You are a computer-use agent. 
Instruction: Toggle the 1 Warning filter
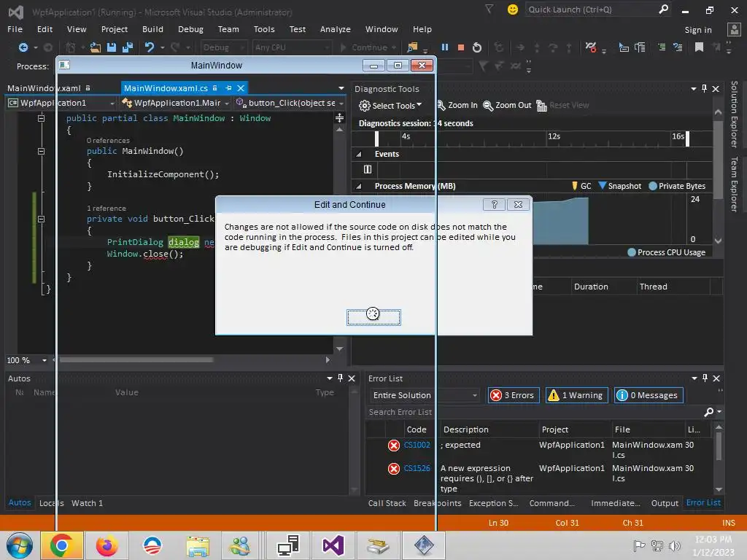click(x=576, y=395)
